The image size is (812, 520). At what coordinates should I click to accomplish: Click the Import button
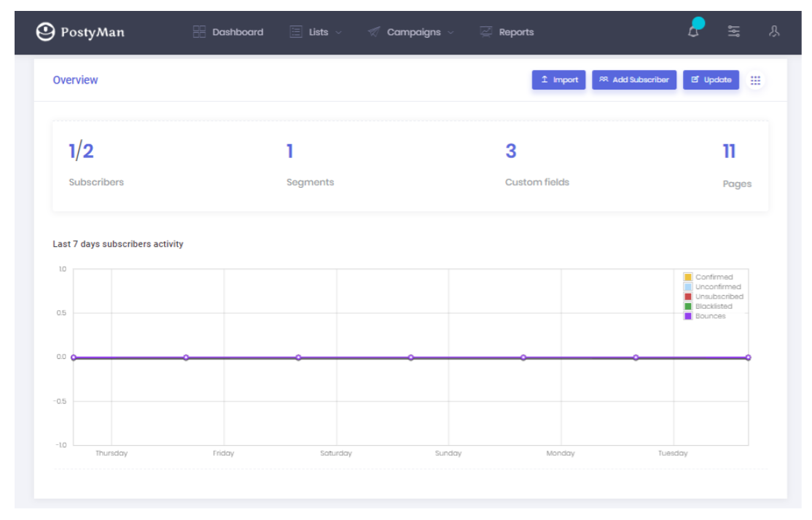558,80
